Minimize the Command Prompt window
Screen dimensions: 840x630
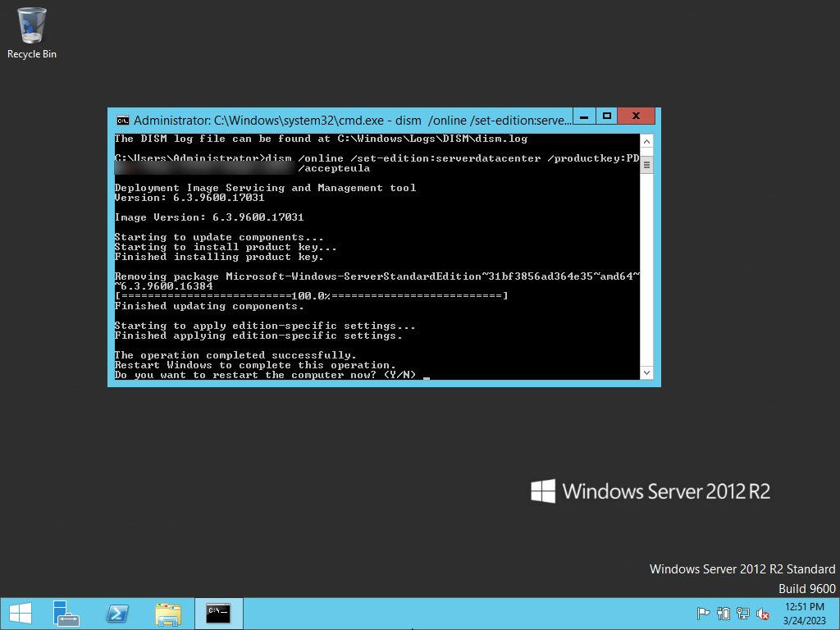pos(584,116)
